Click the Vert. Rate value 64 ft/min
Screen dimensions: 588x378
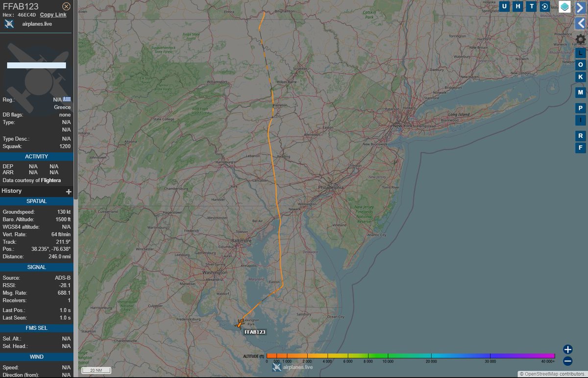(x=61, y=234)
